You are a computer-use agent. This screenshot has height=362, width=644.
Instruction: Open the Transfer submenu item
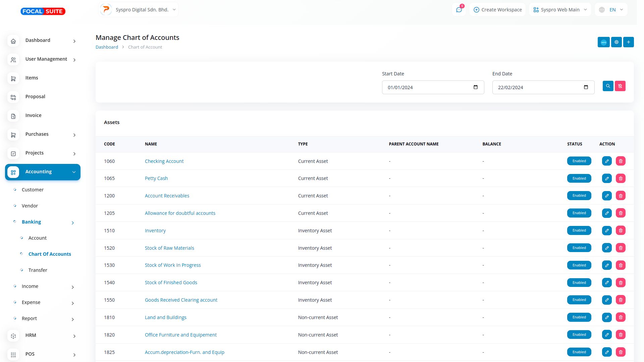tap(38, 270)
